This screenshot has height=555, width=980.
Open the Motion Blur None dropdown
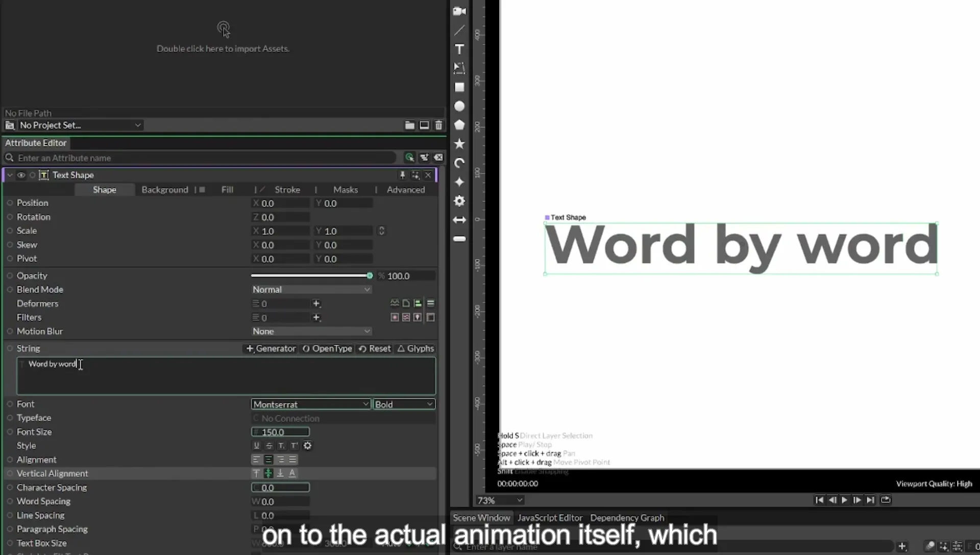click(311, 331)
